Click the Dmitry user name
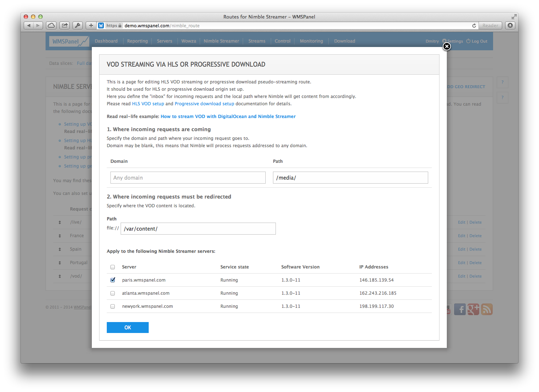Screen dimensions: 539x392 tap(432, 41)
